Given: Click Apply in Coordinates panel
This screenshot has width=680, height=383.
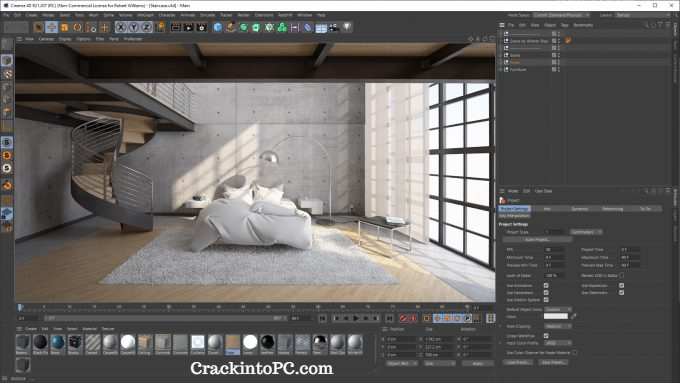Looking at the screenshot, I should (x=477, y=363).
